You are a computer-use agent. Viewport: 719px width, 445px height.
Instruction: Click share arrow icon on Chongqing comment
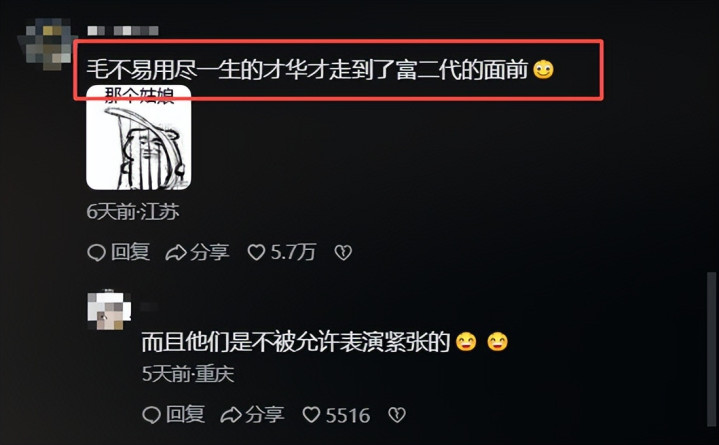pyautogui.click(x=231, y=415)
